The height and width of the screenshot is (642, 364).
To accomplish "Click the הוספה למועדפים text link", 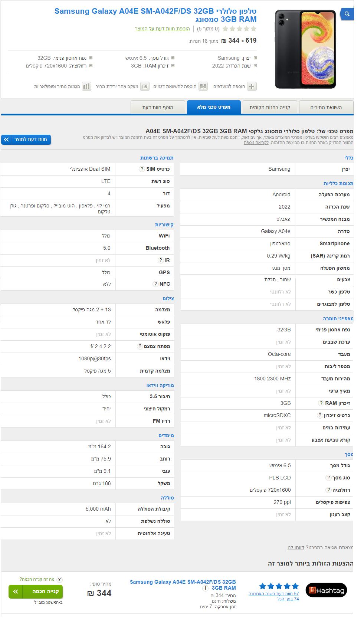I will coord(229,86).
